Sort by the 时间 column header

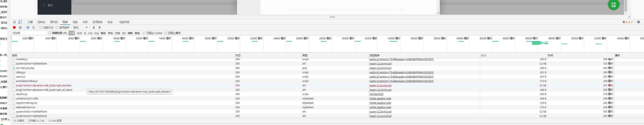581,55
